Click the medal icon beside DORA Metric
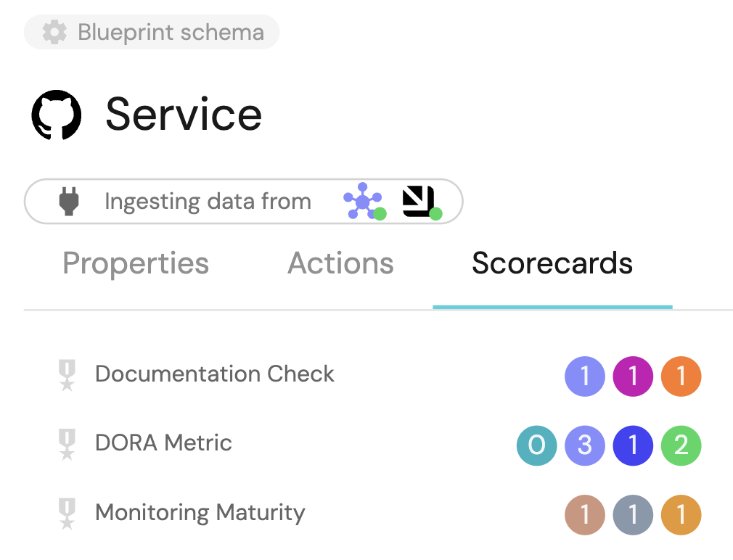The height and width of the screenshot is (560, 733). click(x=67, y=444)
